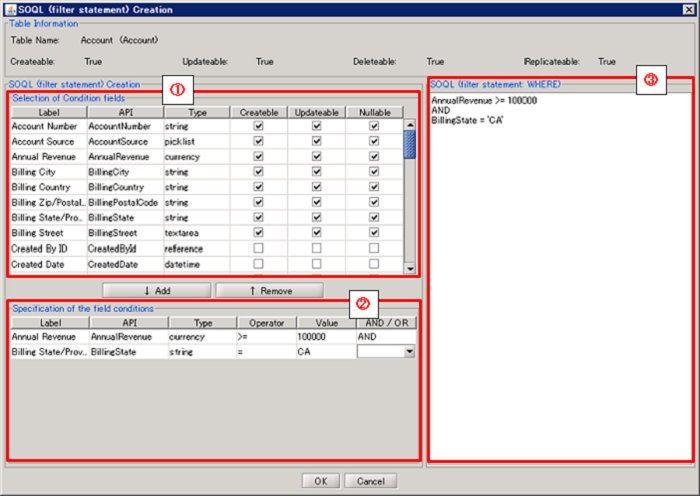Click the Label column header in fields table
Screen dimensions: 700x496
click(48, 113)
